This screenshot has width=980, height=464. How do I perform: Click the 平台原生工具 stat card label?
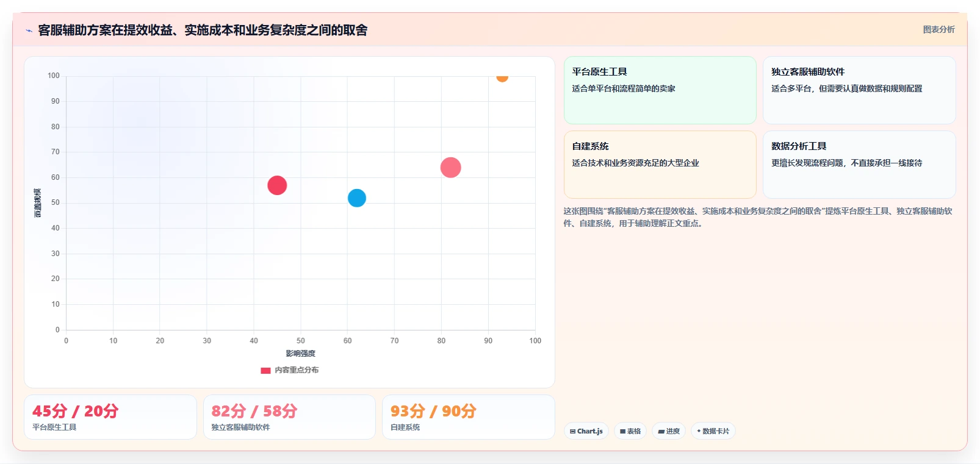click(x=54, y=427)
